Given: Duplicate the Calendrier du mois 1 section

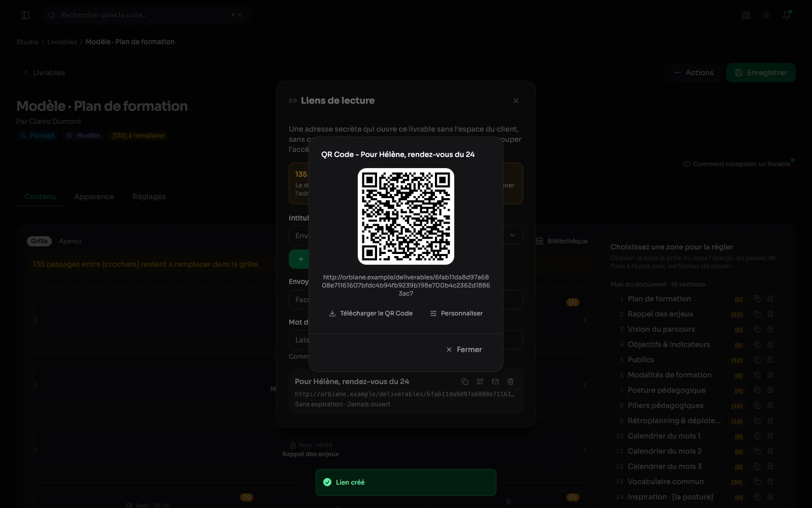Looking at the screenshot, I should click(x=757, y=436).
